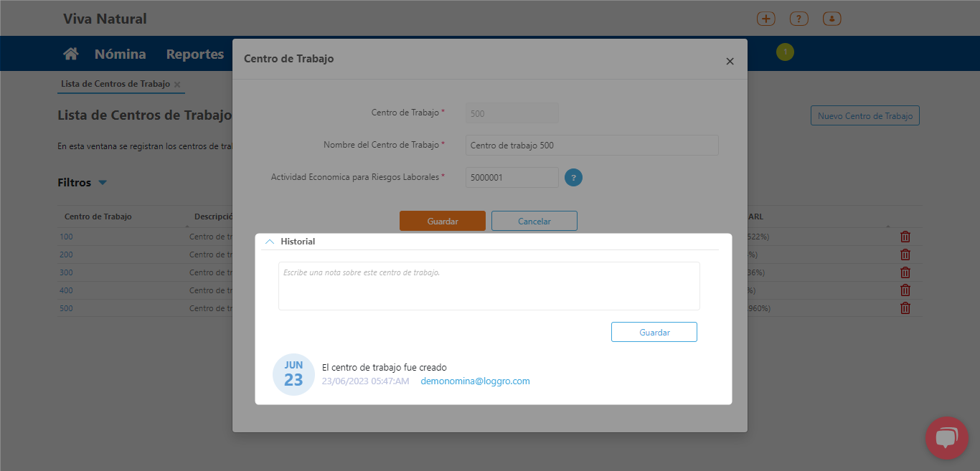Screen dimensions: 980x471
Task: Save the note with Historial Guardar button
Action: [x=654, y=332]
